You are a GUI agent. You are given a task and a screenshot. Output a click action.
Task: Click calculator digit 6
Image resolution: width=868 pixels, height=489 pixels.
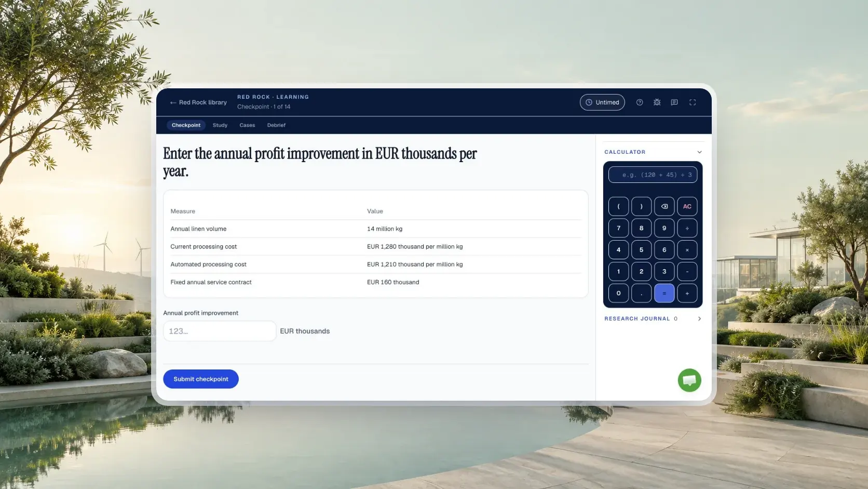(664, 250)
